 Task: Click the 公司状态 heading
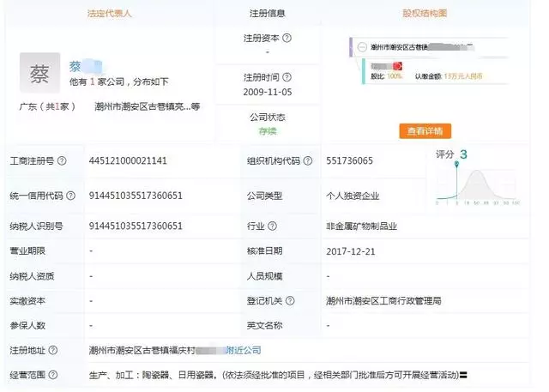coord(268,117)
